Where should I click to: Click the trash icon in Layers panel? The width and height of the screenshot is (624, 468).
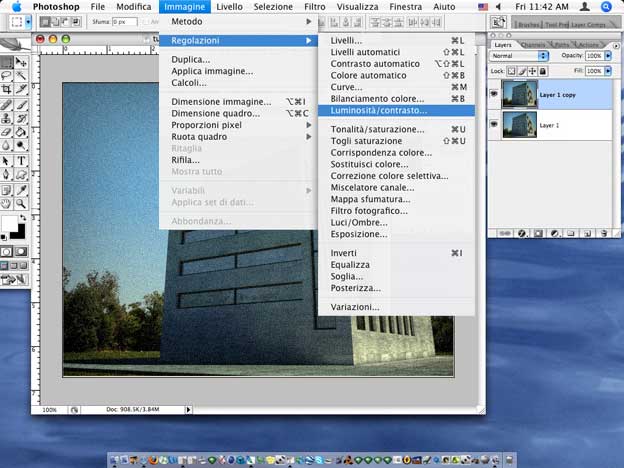(x=604, y=233)
